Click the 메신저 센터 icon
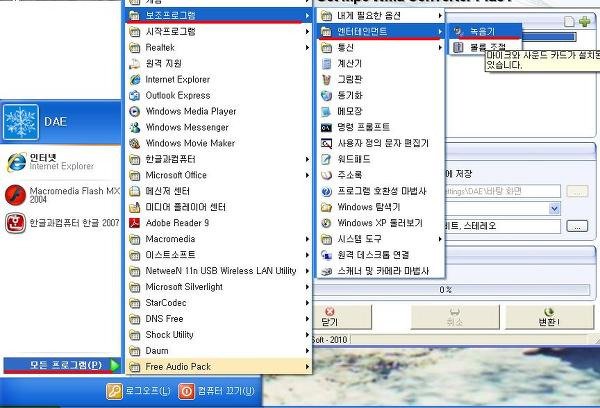This screenshot has height=408, width=600. (135, 191)
